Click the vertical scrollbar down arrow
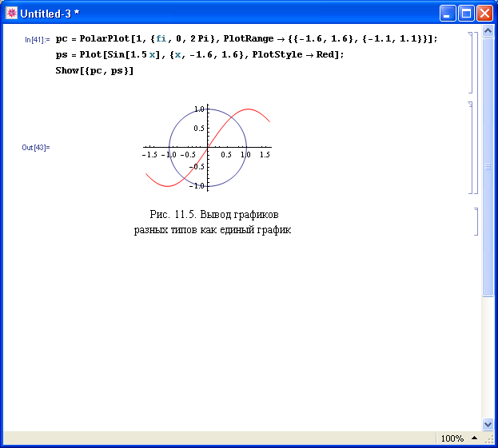This screenshot has height=448, width=498. 488,424
